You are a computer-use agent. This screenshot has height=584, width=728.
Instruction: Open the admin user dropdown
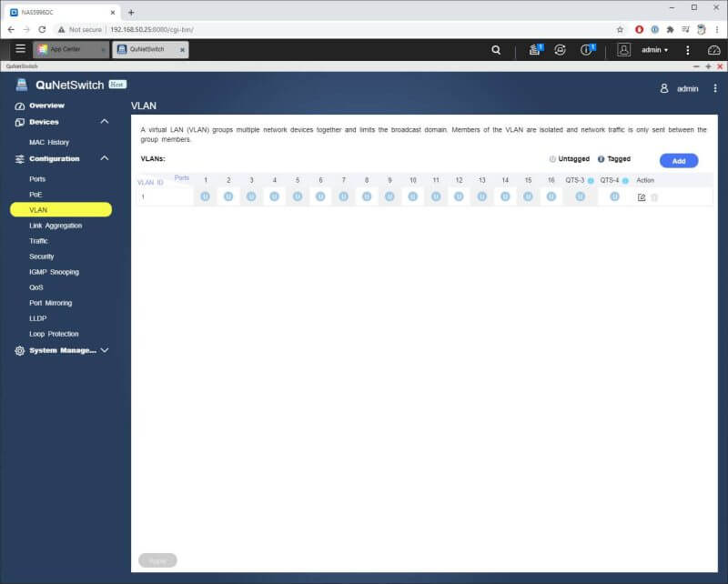[654, 50]
